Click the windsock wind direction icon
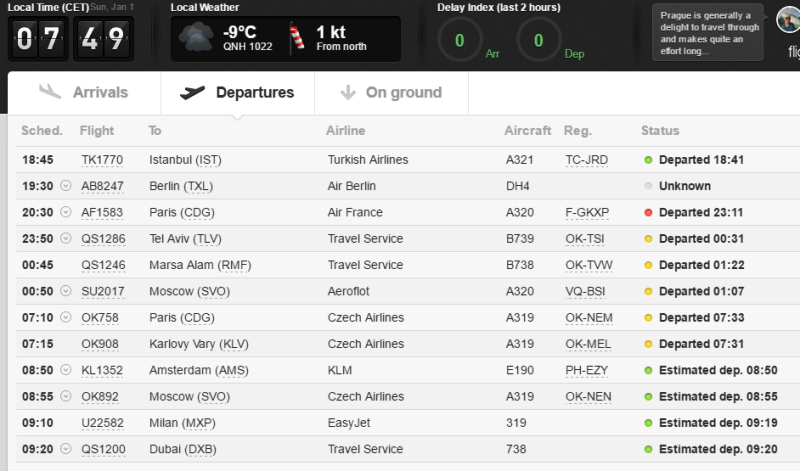This screenshot has height=471, width=800. (x=297, y=37)
